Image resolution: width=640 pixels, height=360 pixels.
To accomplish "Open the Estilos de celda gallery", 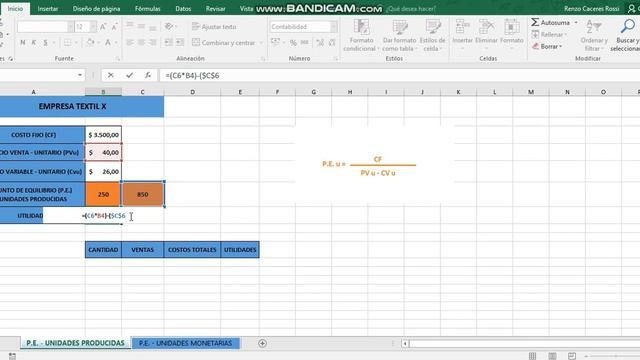I will [x=433, y=36].
